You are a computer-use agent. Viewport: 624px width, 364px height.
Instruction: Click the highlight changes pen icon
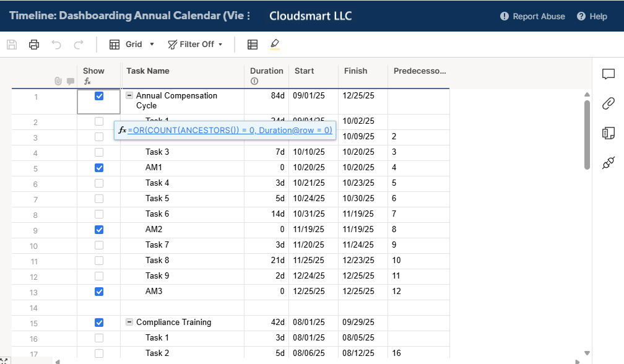[275, 45]
